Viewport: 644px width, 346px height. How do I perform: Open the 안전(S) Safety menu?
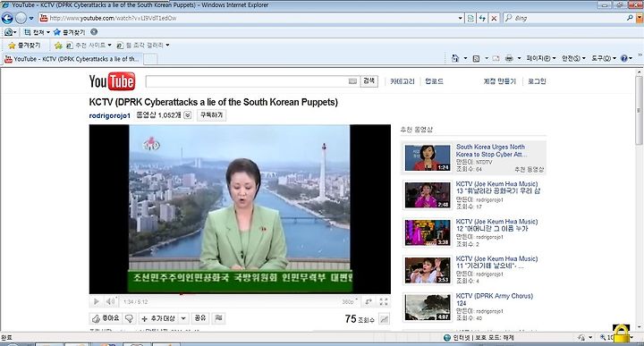coord(573,59)
